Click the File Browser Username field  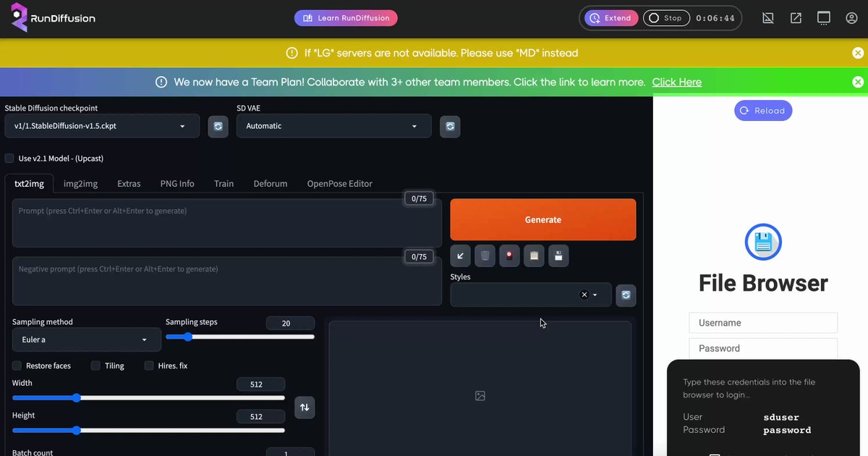pyautogui.click(x=763, y=323)
